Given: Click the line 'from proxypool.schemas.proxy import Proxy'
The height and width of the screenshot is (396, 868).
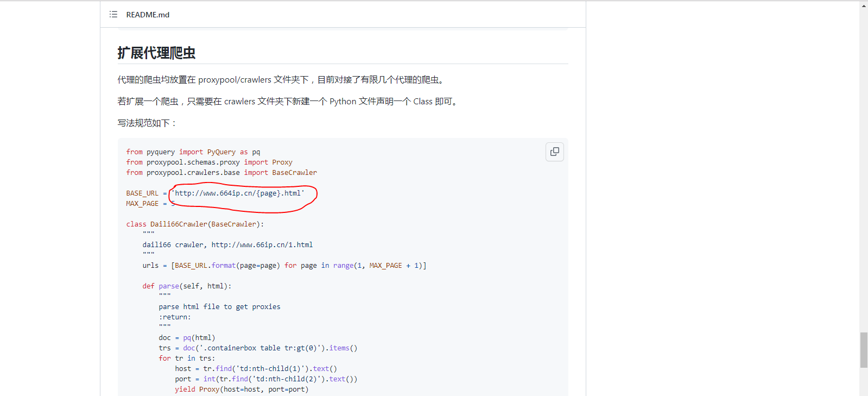Looking at the screenshot, I should point(210,162).
